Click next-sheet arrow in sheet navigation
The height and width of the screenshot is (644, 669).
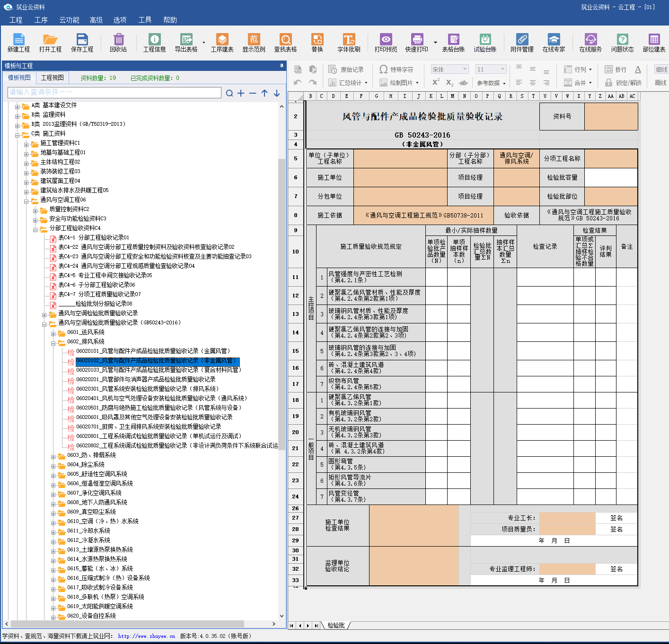[x=308, y=626]
